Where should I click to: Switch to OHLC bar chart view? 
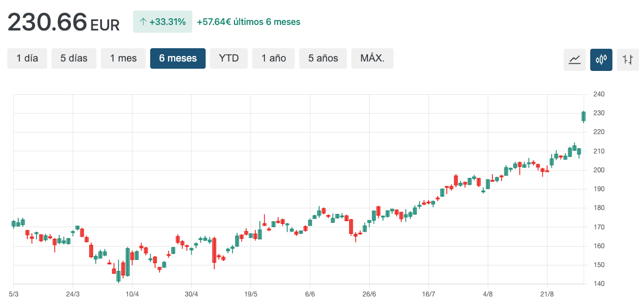tap(628, 59)
